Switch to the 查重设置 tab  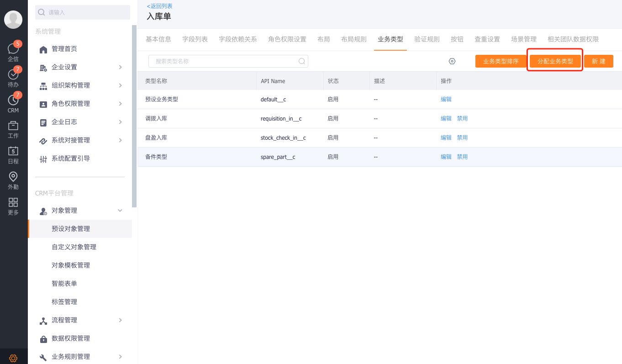pyautogui.click(x=487, y=39)
